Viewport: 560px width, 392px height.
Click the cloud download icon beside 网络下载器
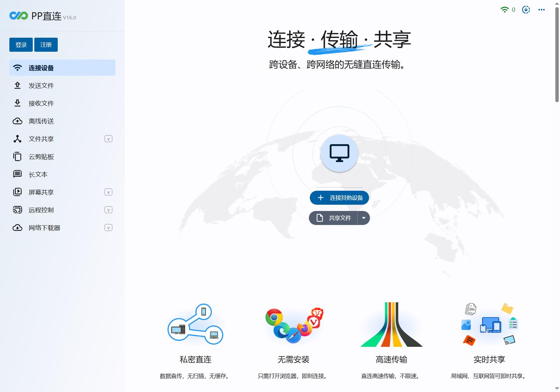(17, 228)
